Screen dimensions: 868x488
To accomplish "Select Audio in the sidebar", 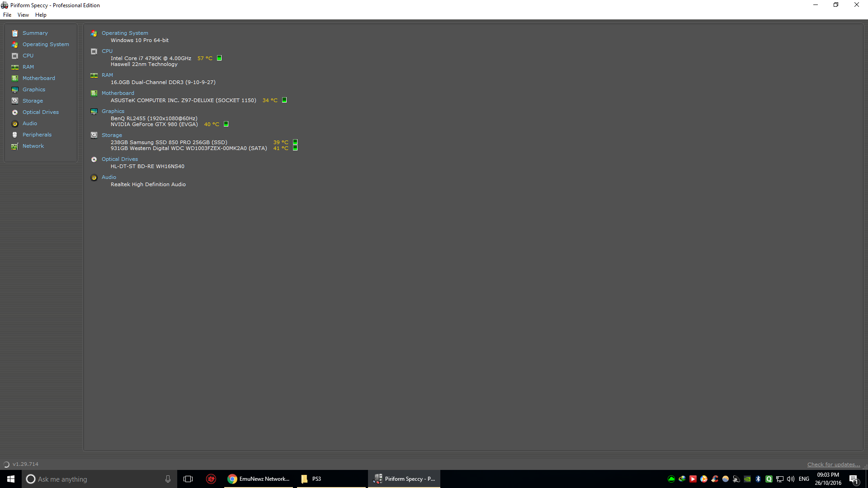I will click(30, 124).
